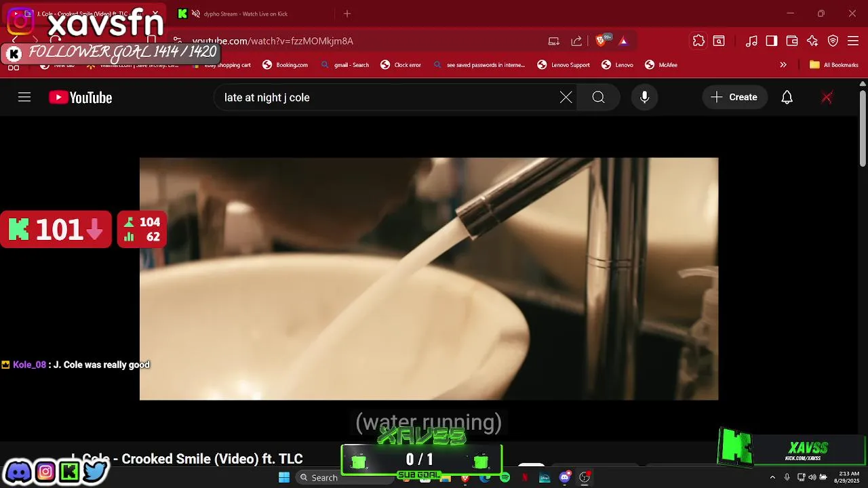
Task: Click the cast/screen icon in address bar
Action: [554, 41]
